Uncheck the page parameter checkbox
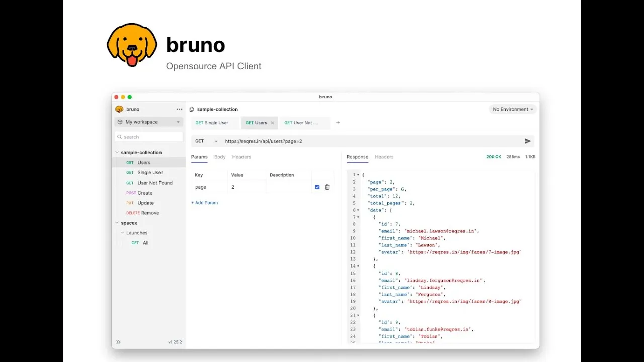Viewport: 644px width, 362px height. pyautogui.click(x=317, y=187)
